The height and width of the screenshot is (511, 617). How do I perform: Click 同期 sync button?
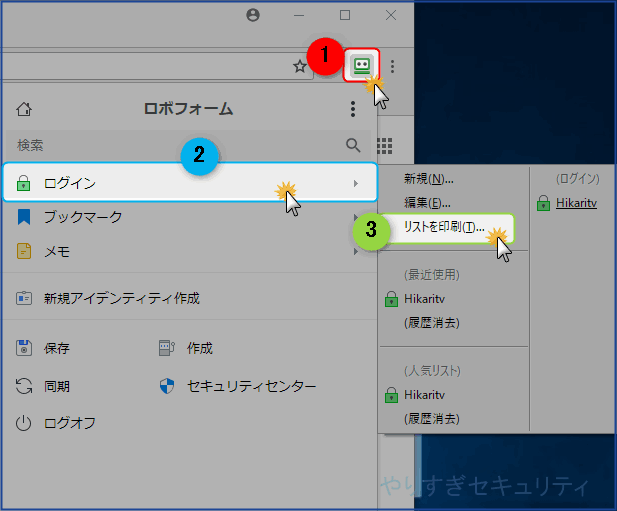coord(57,386)
